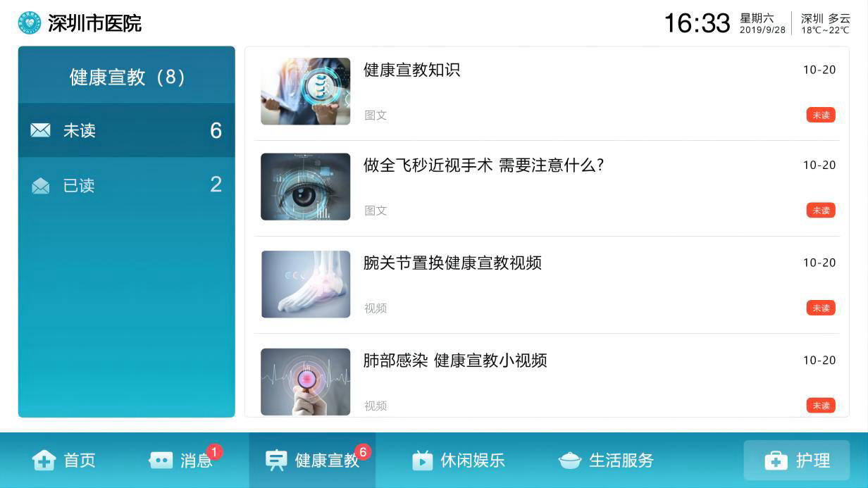Open 肺部感染 健康宣教小视频 title
The height and width of the screenshot is (488, 868).
coord(455,361)
